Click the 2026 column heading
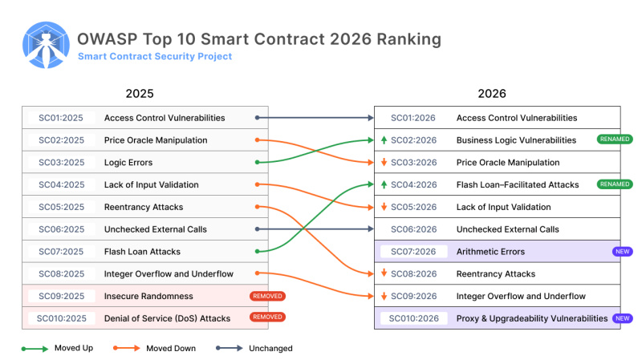Image resolution: width=642 pixels, height=364 pixels. (491, 94)
